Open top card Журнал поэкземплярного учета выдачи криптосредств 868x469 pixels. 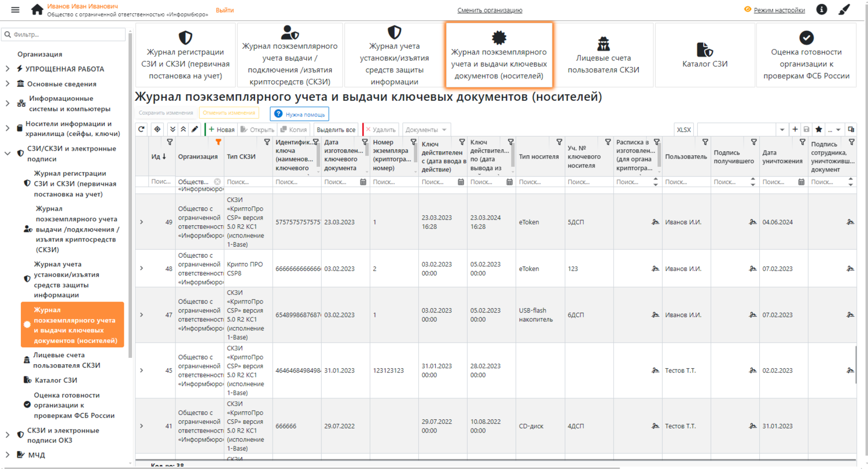(x=289, y=55)
